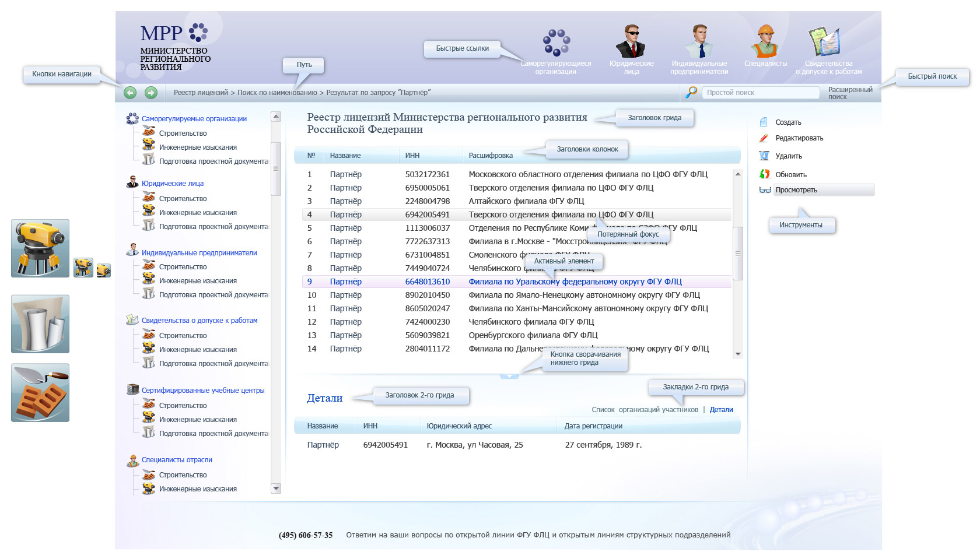Image resolution: width=980 pixels, height=559 pixels.
Task: Open the Юридические лица quick link icon
Action: (x=631, y=42)
